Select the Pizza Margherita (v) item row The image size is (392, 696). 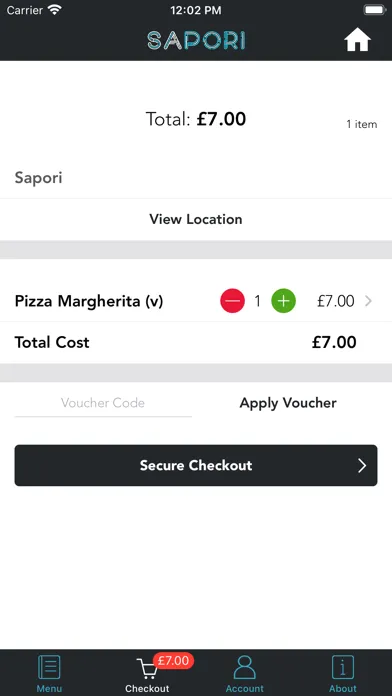[196, 301]
